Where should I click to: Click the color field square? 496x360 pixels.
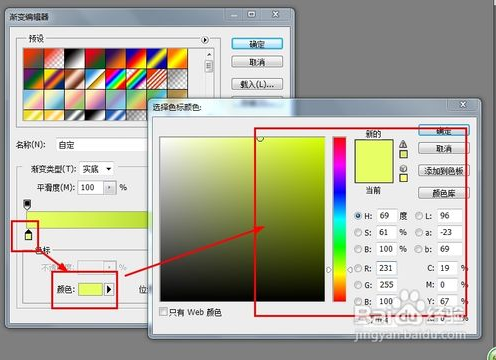(x=242, y=219)
